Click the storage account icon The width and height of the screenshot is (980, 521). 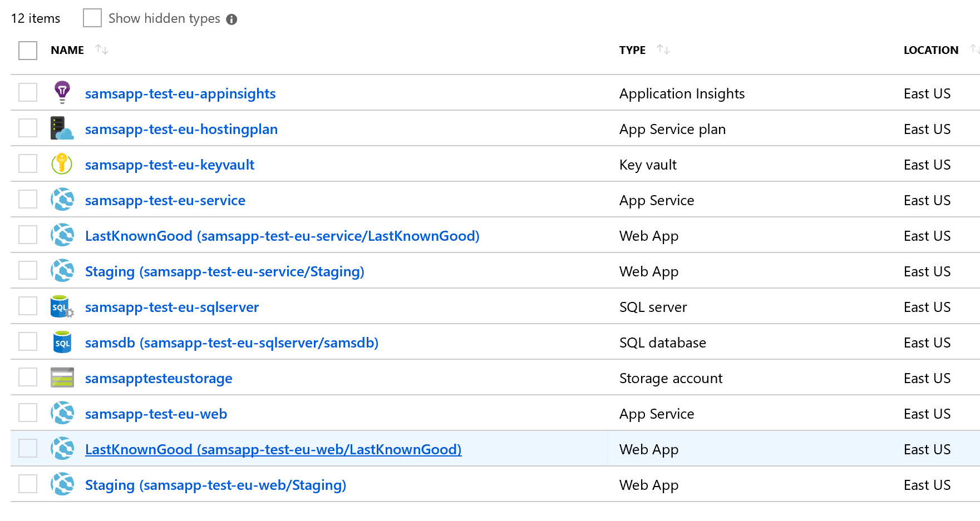point(62,378)
